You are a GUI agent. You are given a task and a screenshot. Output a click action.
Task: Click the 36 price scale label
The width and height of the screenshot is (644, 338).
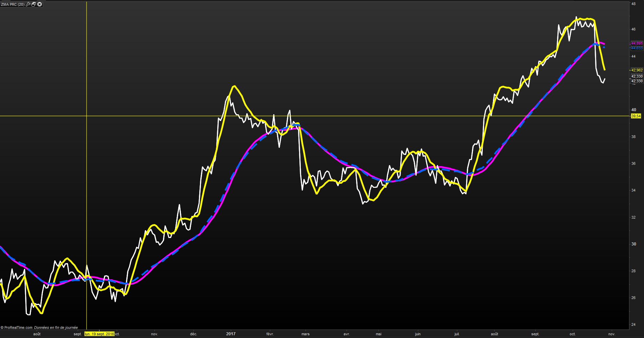633,163
